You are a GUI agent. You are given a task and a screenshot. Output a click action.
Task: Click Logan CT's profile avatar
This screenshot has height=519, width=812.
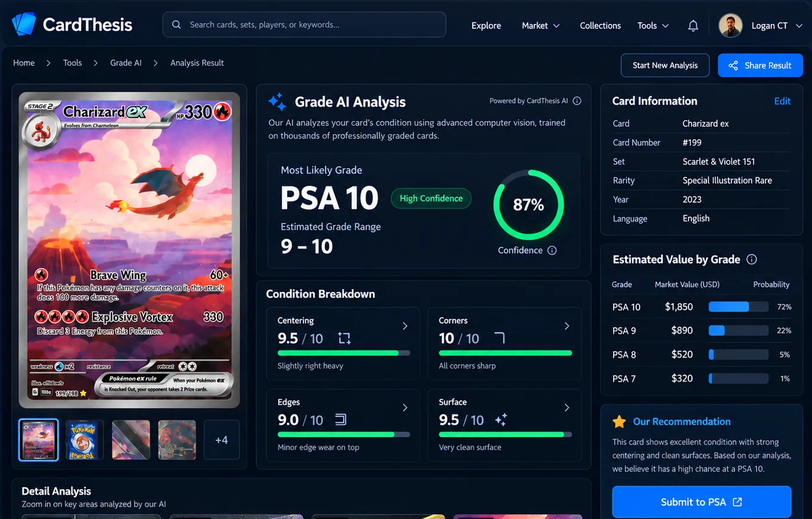[x=730, y=26]
